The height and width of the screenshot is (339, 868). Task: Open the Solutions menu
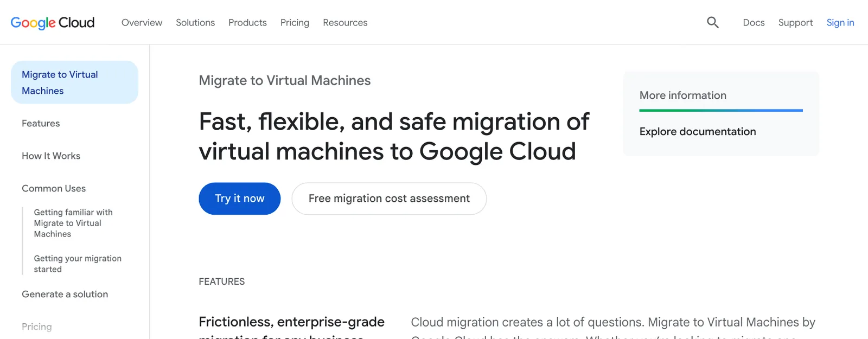195,22
